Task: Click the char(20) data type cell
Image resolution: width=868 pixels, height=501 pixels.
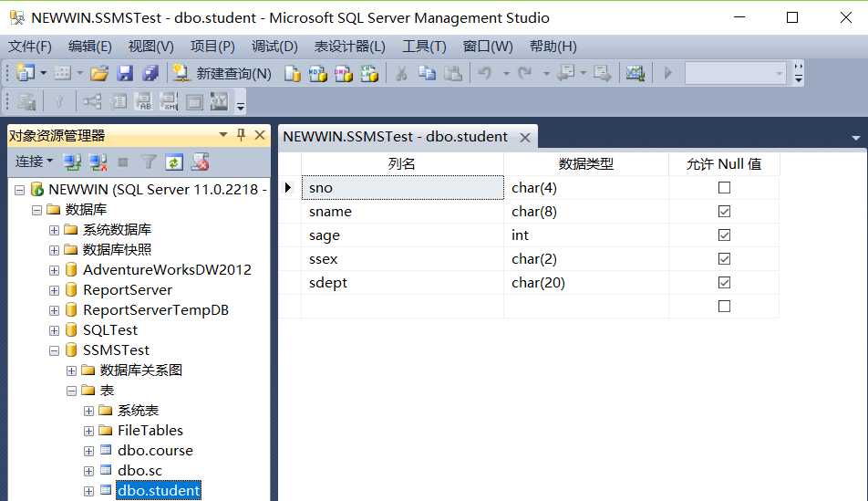Action: pyautogui.click(x=585, y=283)
